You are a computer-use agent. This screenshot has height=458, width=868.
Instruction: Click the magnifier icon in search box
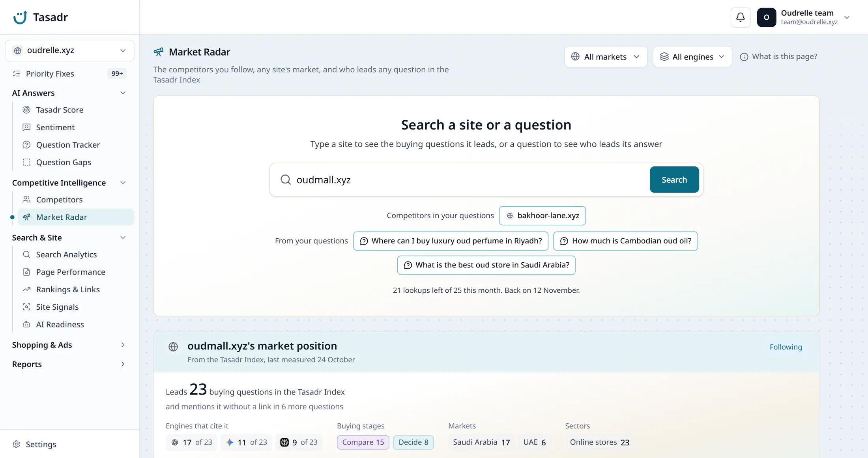[x=286, y=180]
